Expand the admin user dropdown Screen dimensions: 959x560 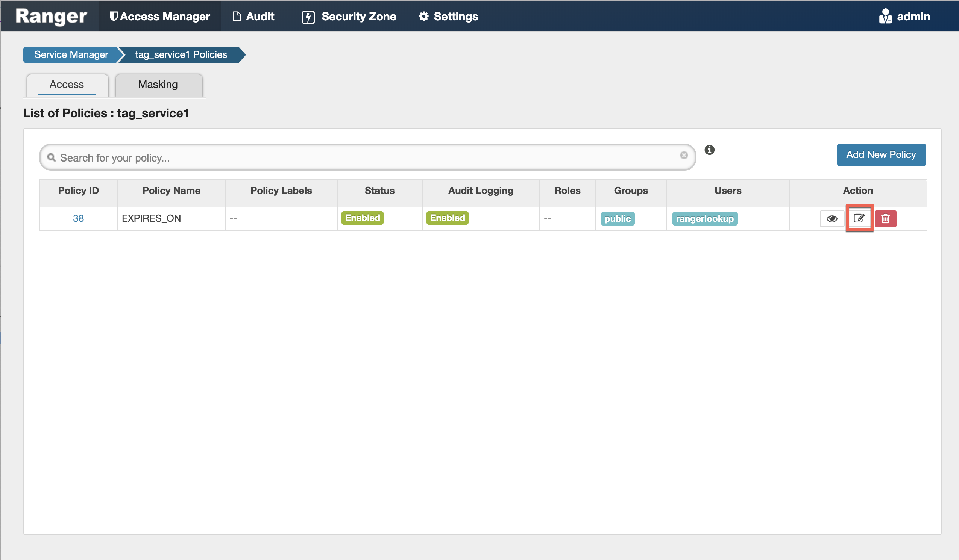point(913,17)
